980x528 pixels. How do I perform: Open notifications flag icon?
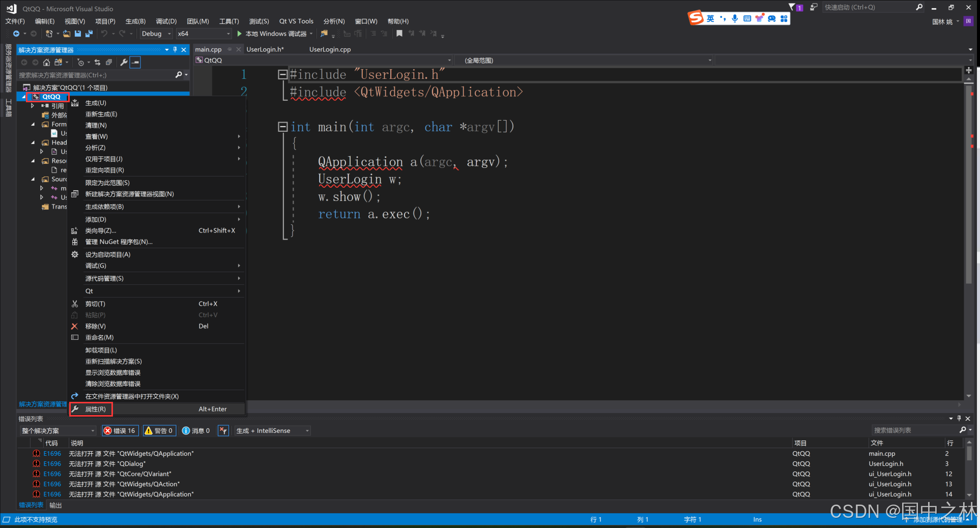(792, 7)
